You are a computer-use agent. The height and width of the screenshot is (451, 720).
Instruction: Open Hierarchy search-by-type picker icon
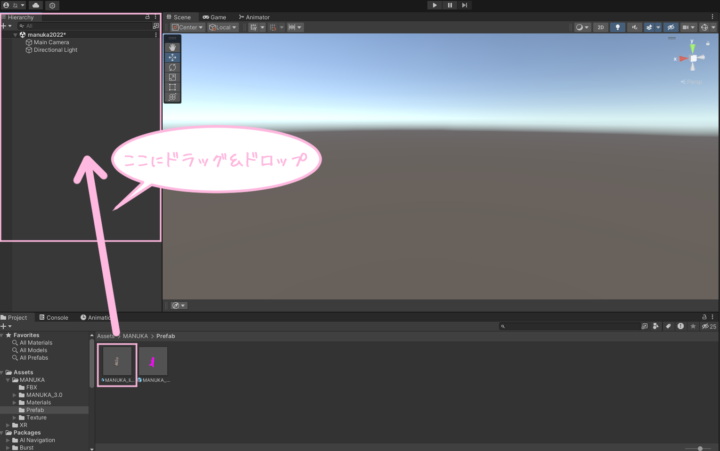156,26
